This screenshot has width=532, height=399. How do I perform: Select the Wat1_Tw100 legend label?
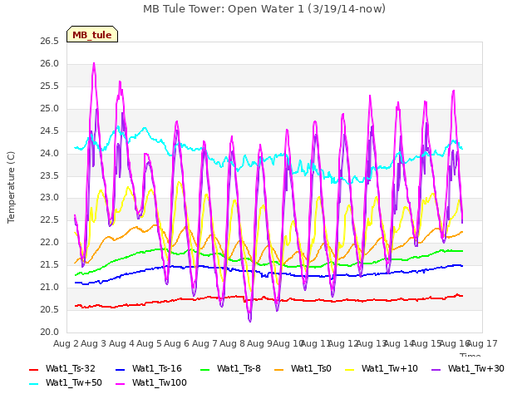[x=160, y=383]
